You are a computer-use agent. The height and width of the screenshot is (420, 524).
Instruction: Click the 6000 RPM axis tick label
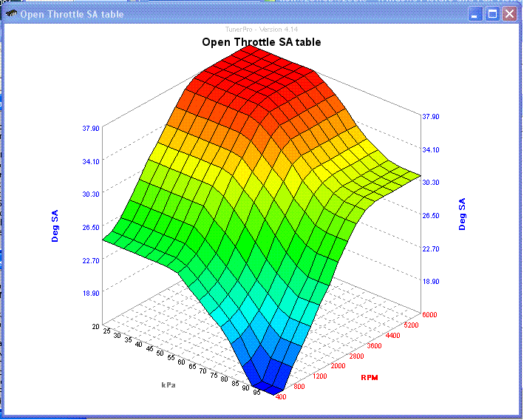click(429, 315)
